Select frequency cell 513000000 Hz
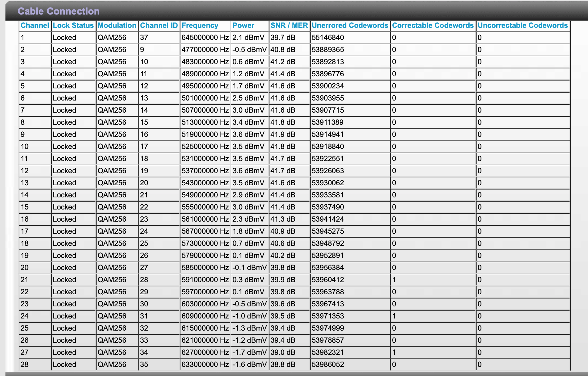This screenshot has height=376, width=588. point(205,122)
